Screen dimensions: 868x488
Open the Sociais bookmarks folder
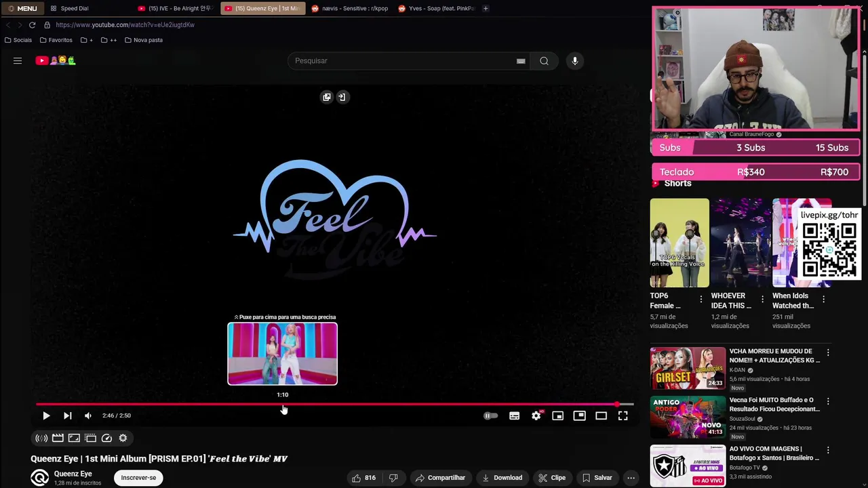click(18, 40)
